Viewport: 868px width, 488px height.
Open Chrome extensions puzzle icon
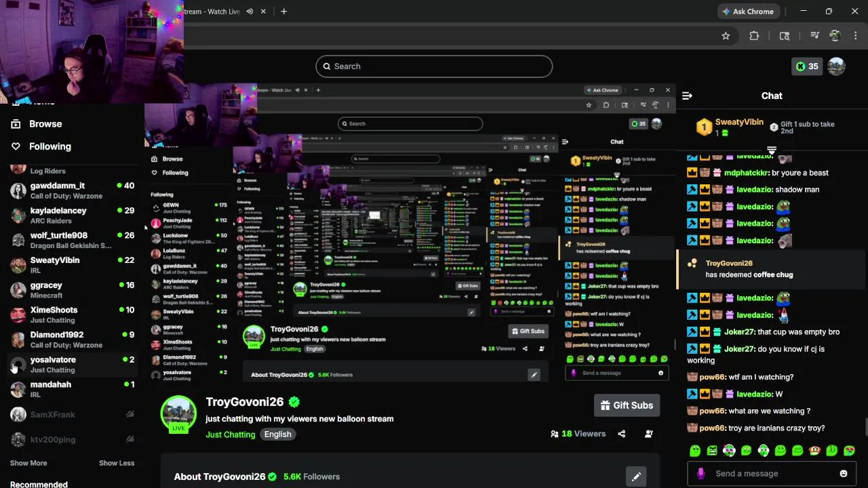(754, 36)
